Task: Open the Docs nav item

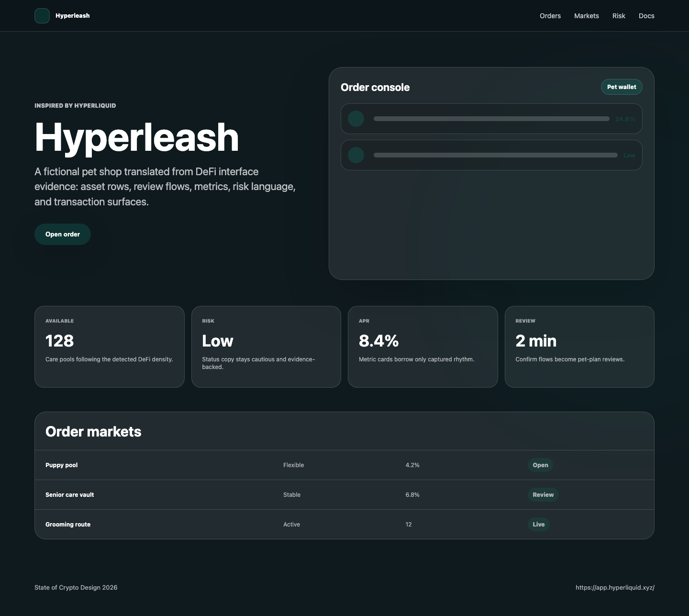Action: pyautogui.click(x=646, y=16)
